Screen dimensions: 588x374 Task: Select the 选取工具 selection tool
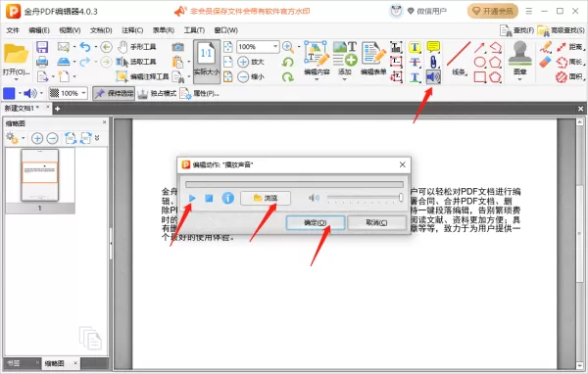136,62
